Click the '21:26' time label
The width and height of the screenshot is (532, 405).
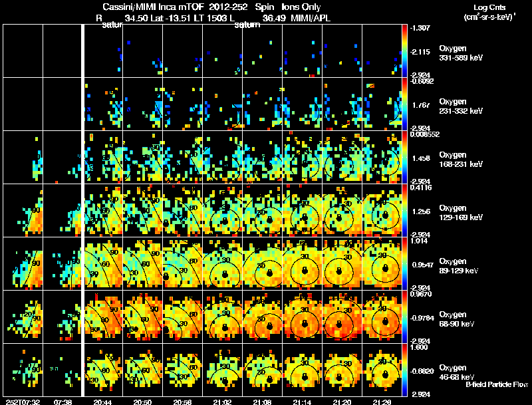click(382, 402)
